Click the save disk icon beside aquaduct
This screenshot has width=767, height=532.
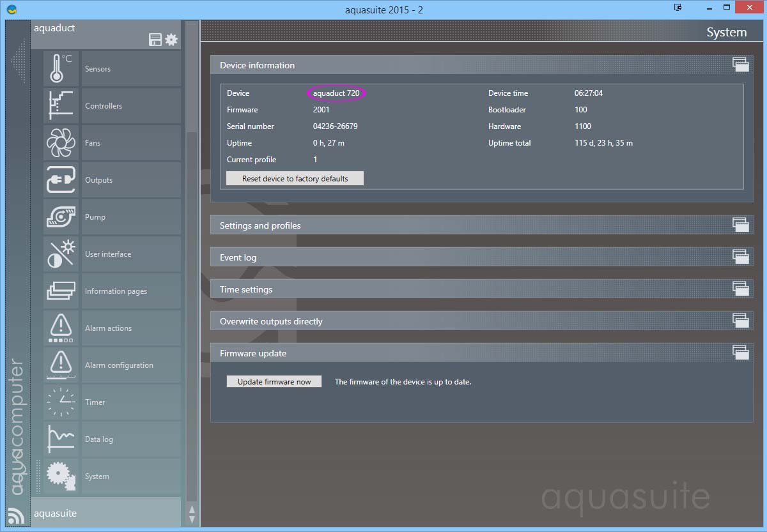click(x=155, y=40)
